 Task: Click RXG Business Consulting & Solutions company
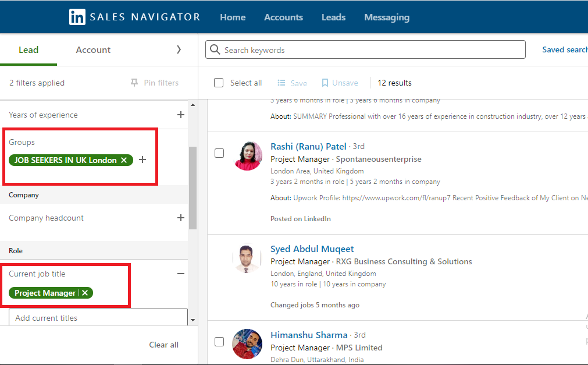click(404, 261)
